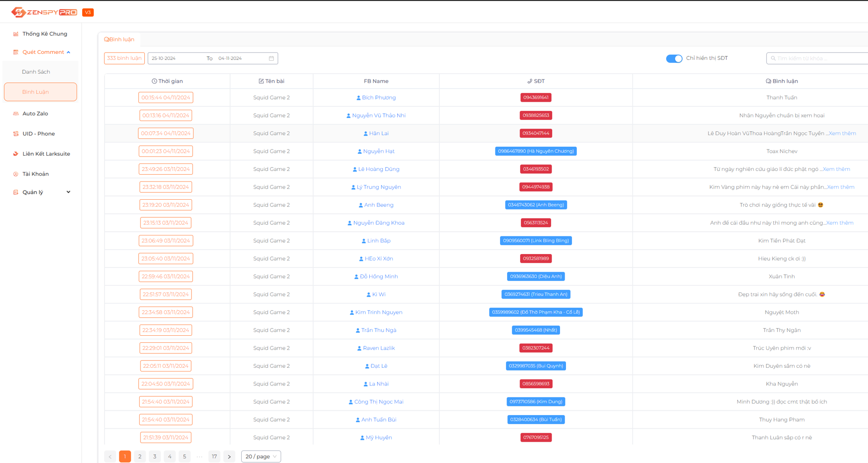Screen dimensions: 868x463
Task: Go to page 5
Action: click(184, 456)
